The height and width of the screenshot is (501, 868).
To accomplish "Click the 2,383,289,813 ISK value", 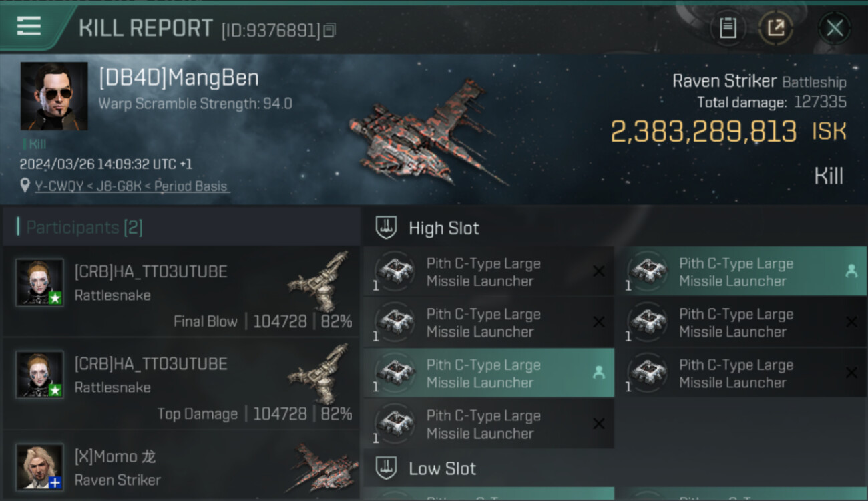I will point(728,132).
